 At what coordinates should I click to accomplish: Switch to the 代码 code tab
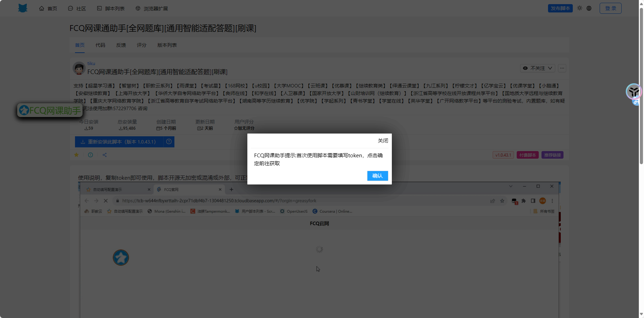point(100,45)
